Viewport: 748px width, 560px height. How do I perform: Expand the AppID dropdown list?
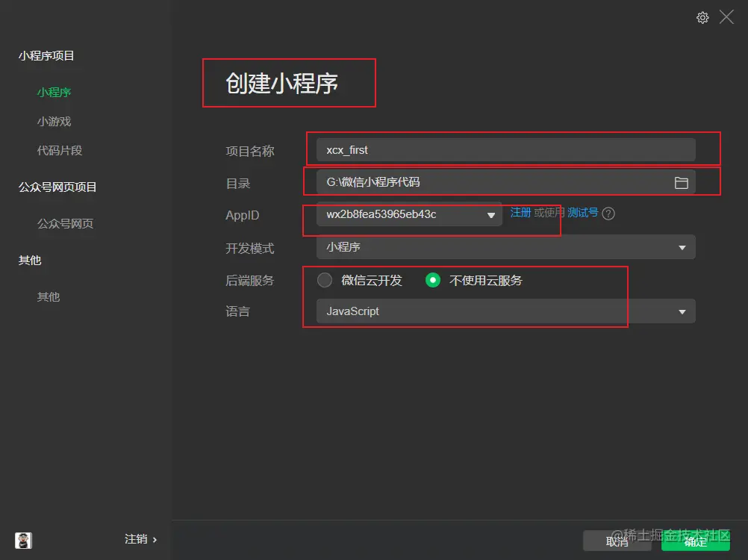coord(490,214)
